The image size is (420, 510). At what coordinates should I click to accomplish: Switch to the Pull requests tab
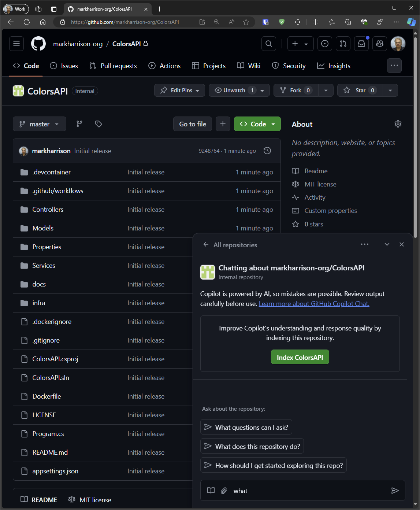coord(113,66)
